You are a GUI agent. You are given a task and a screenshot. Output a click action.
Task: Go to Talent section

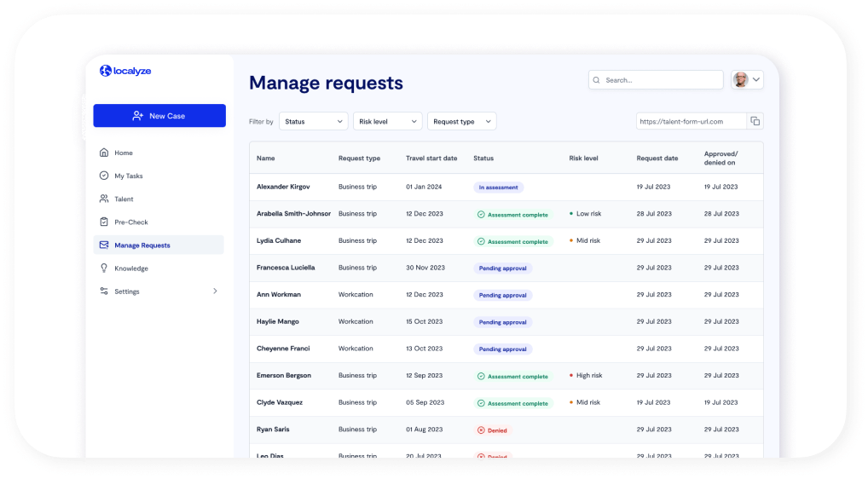pyautogui.click(x=124, y=199)
